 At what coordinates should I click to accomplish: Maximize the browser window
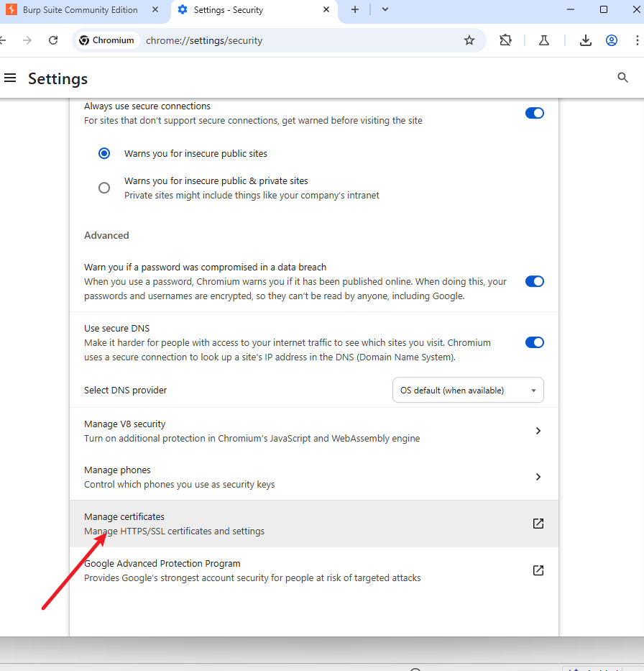[604, 9]
